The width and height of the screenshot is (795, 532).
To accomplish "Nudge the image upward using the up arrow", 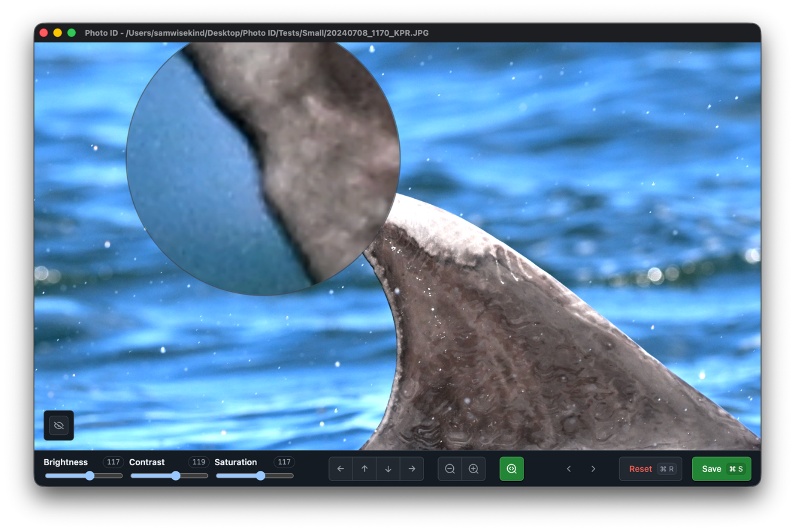I will 364,468.
